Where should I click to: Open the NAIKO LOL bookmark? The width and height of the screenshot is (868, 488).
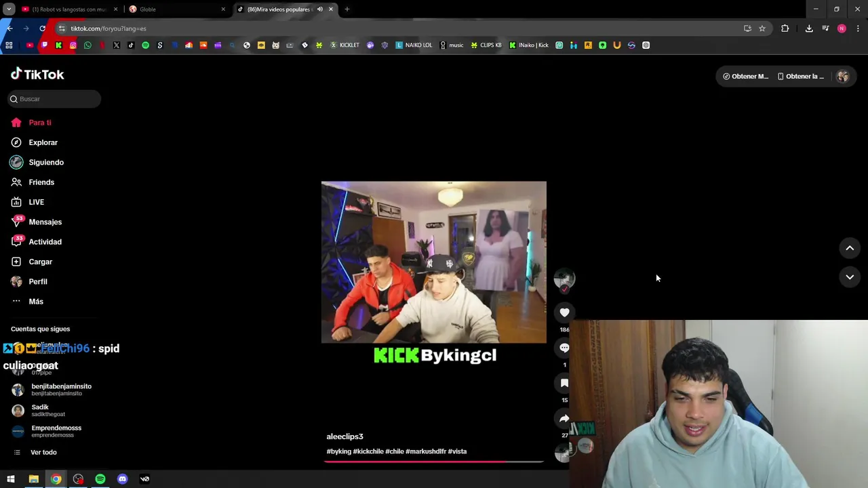click(x=414, y=45)
